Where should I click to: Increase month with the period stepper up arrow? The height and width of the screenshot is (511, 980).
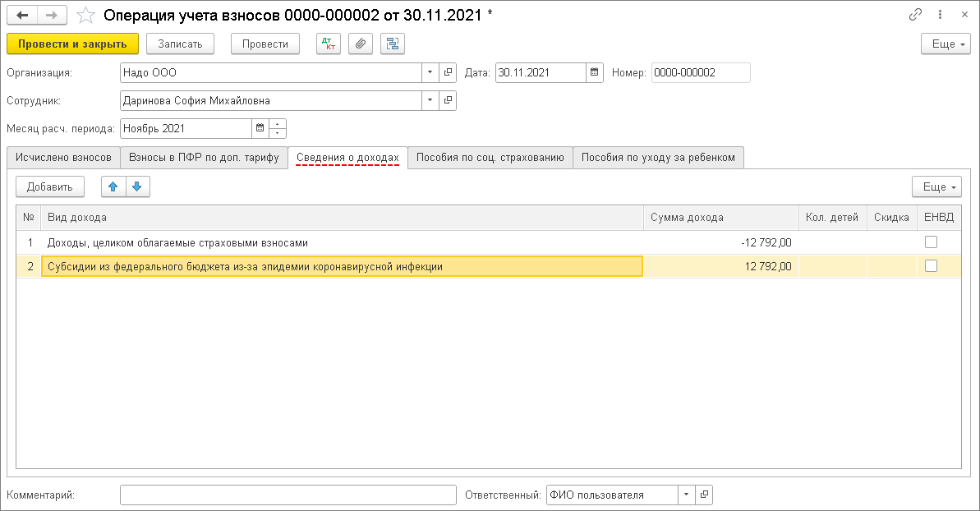(278, 124)
